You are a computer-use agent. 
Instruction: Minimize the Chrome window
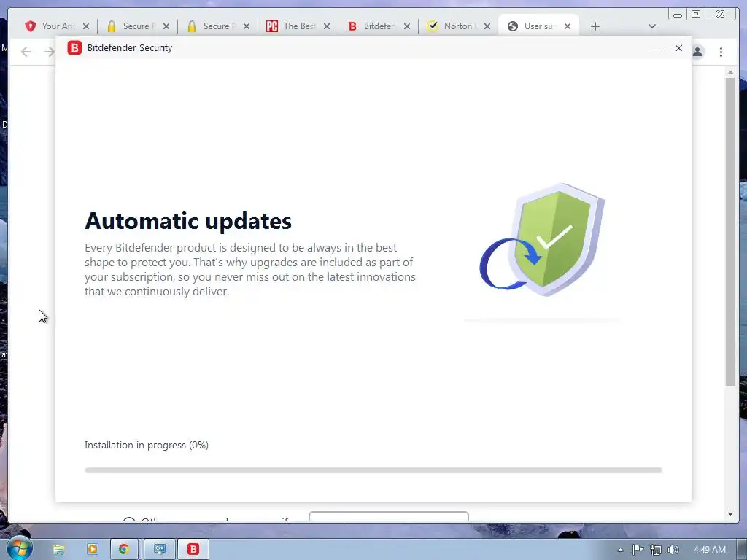678,14
